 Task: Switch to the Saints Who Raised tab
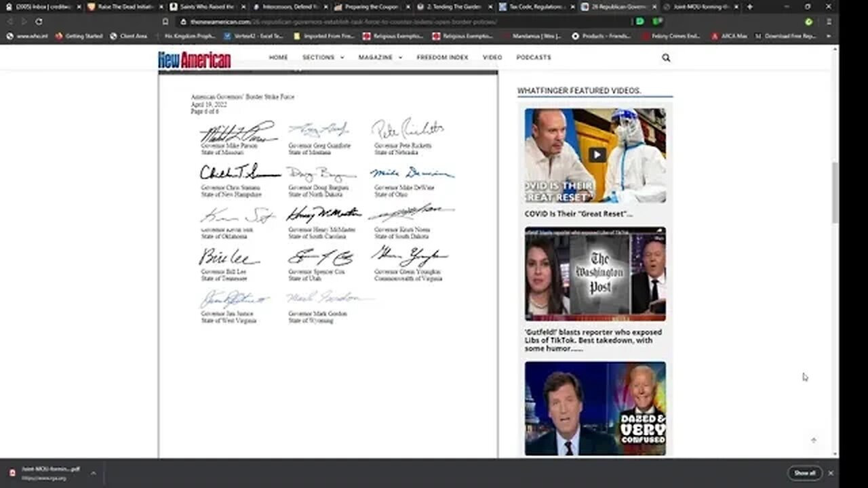pyautogui.click(x=207, y=7)
